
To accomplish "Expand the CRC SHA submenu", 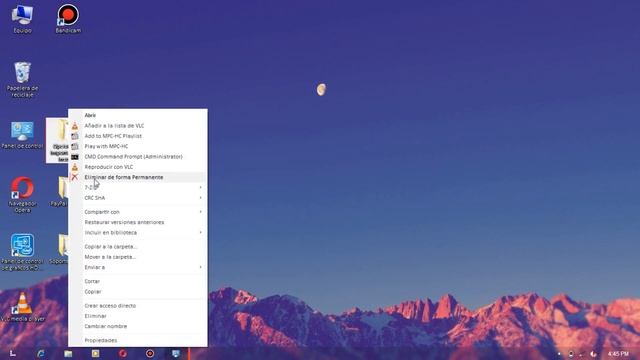I will [x=138, y=198].
